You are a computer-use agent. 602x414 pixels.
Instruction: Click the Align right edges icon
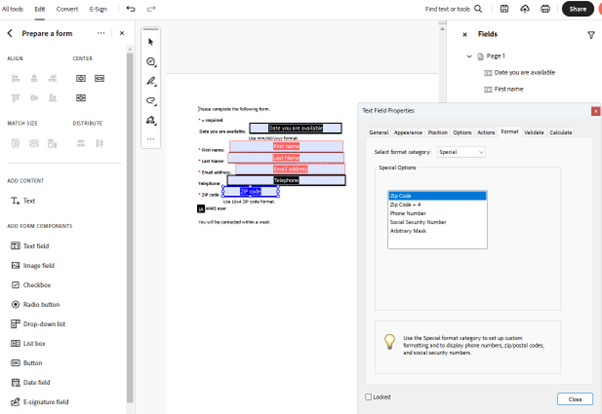(x=53, y=79)
